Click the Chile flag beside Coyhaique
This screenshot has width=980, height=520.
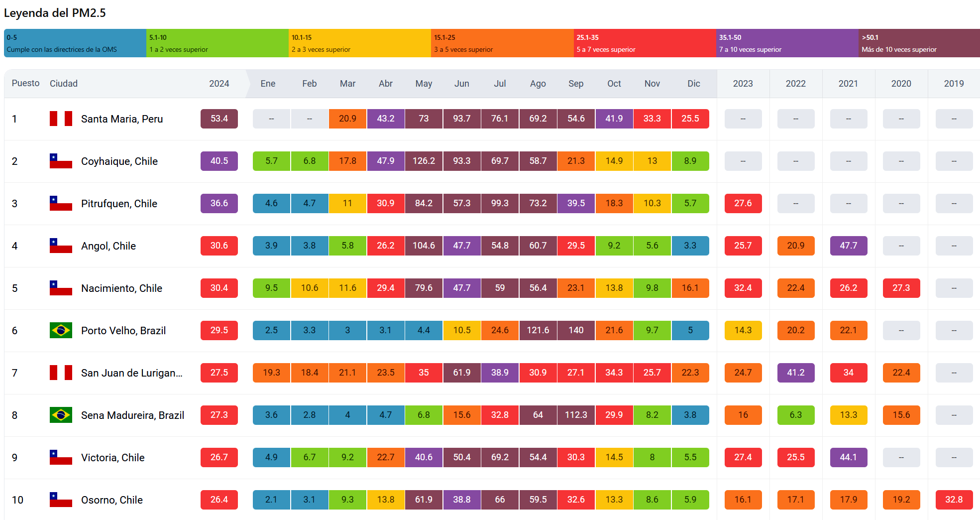(x=61, y=161)
